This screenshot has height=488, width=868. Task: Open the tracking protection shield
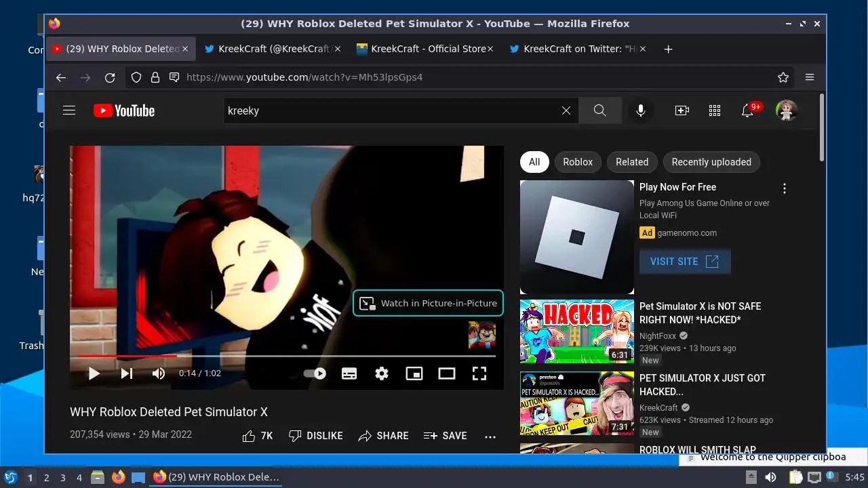tap(136, 77)
